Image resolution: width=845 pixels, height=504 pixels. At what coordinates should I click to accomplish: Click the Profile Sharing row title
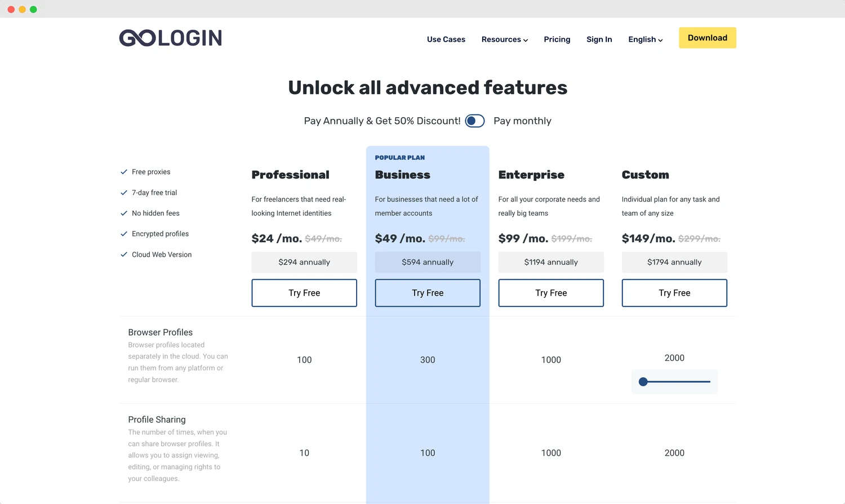(x=157, y=420)
